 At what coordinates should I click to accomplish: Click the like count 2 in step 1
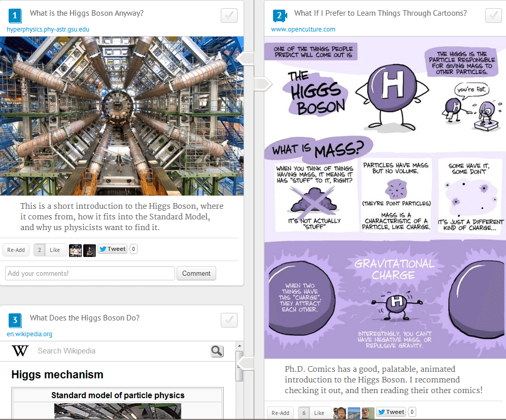[40, 250]
